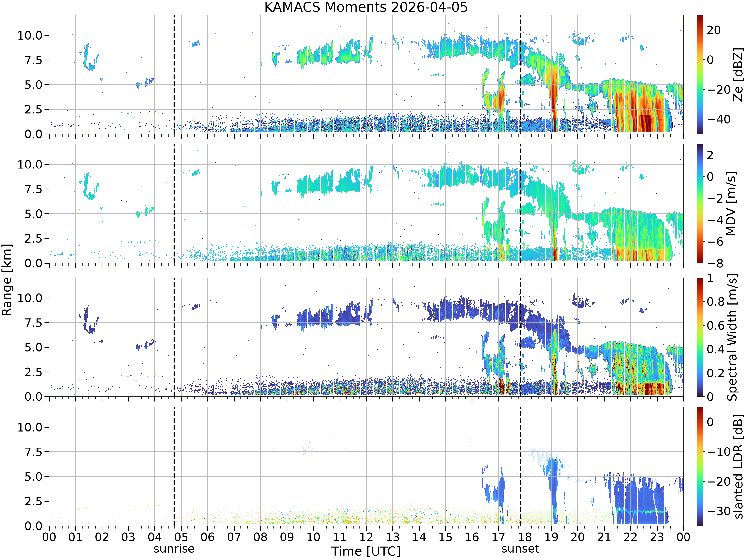Image resolution: width=747 pixels, height=560 pixels.
Task: Click the Ze [dBZ] colorbar
Action: coord(700,74)
